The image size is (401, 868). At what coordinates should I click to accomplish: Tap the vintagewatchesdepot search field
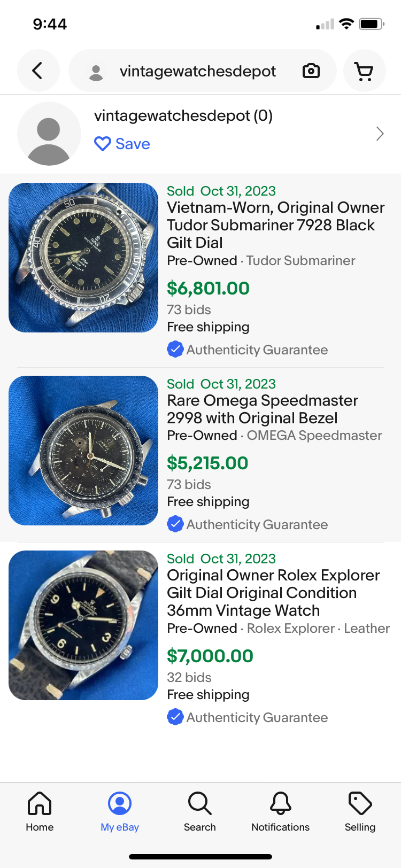[198, 71]
